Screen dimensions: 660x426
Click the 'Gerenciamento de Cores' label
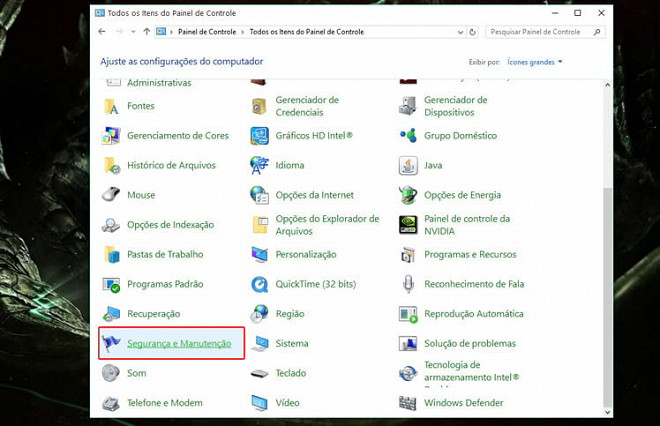(x=178, y=136)
